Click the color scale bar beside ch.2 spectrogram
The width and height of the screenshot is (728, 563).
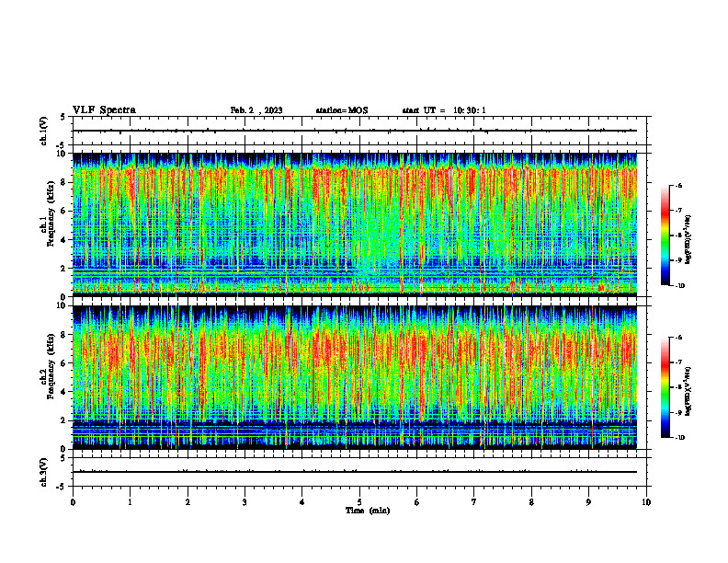[x=665, y=387]
